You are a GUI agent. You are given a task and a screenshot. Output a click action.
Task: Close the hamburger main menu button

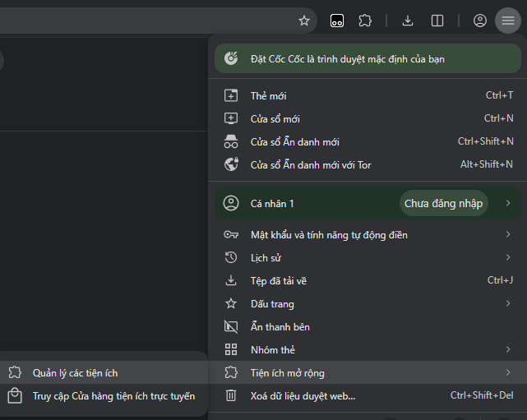(x=508, y=21)
